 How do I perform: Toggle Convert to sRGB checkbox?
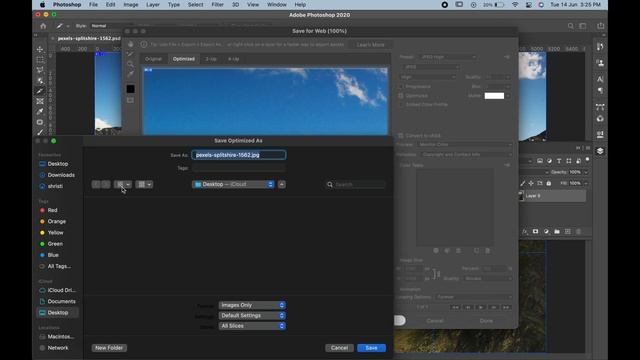pyautogui.click(x=400, y=136)
